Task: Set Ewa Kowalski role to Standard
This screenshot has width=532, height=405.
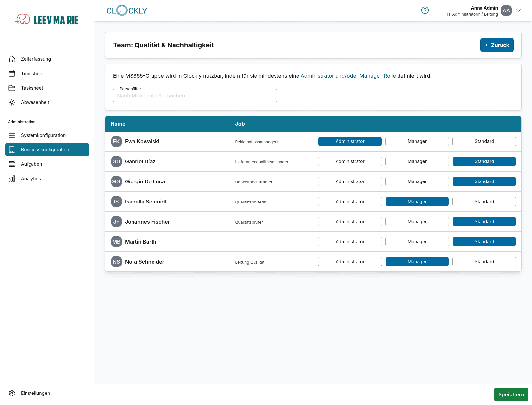Action: click(484, 141)
